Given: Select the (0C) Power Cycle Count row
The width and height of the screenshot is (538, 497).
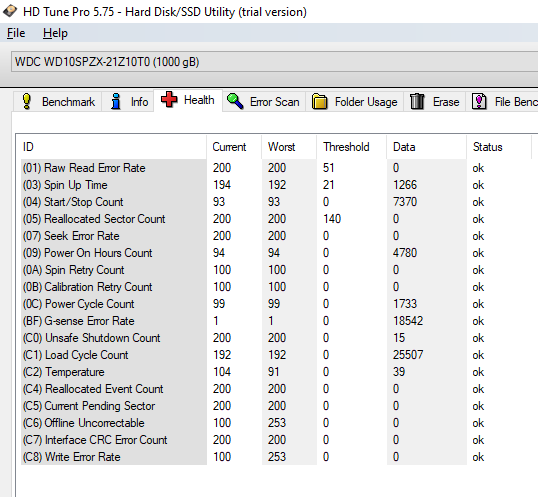Looking at the screenshot, I should click(x=277, y=304).
